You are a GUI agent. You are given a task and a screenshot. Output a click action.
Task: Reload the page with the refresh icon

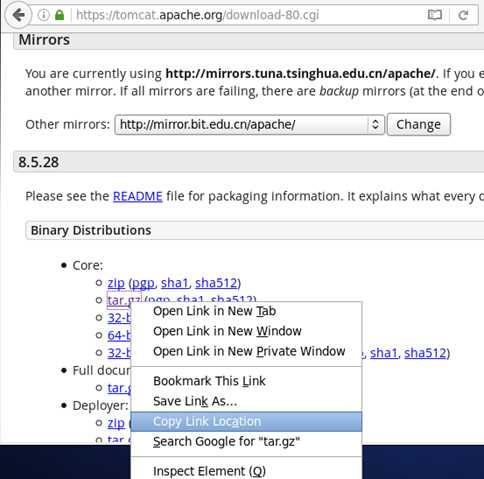[x=463, y=15]
